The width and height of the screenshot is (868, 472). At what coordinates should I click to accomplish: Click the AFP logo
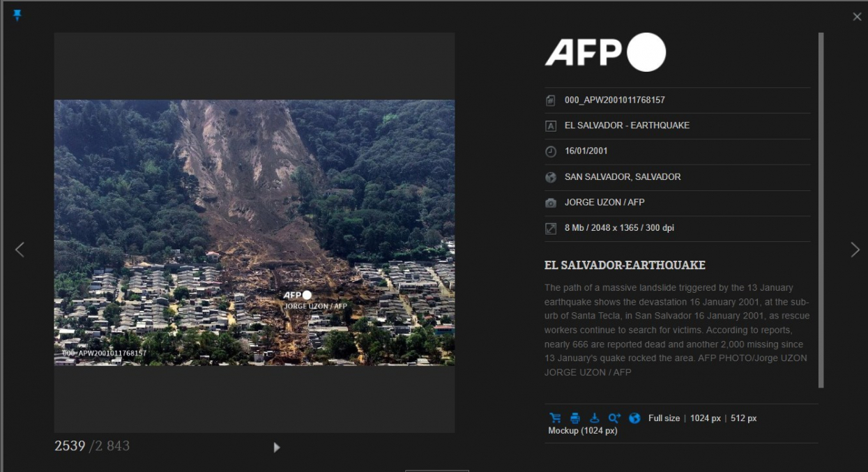605,52
